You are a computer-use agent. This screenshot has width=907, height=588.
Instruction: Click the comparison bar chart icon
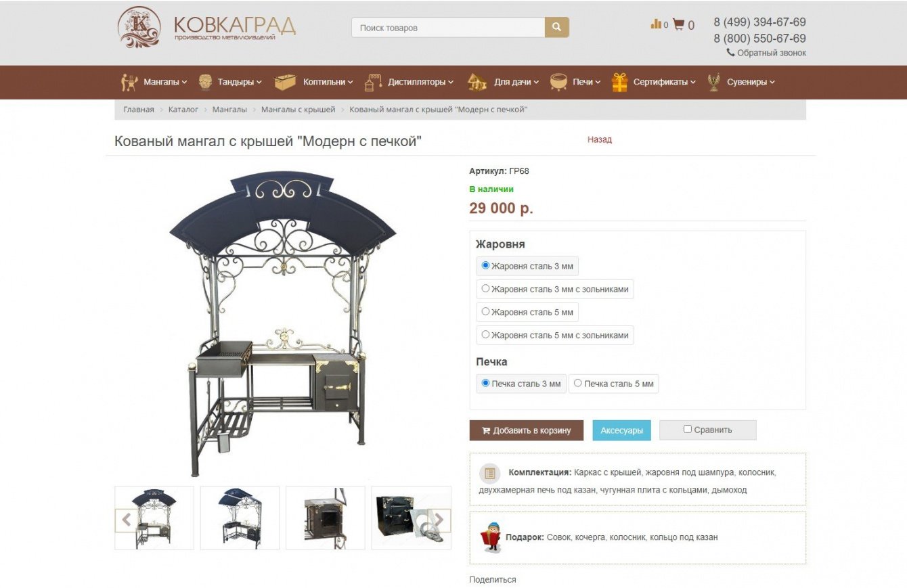(656, 24)
